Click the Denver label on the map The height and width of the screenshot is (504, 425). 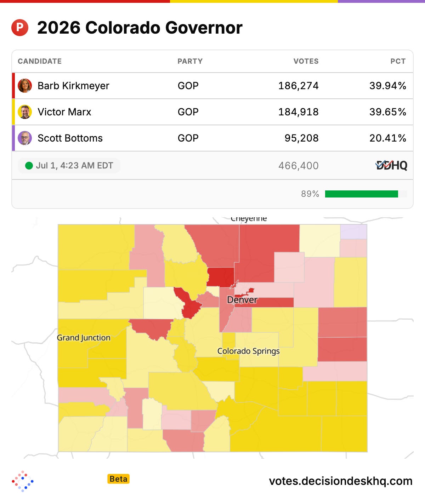point(242,300)
